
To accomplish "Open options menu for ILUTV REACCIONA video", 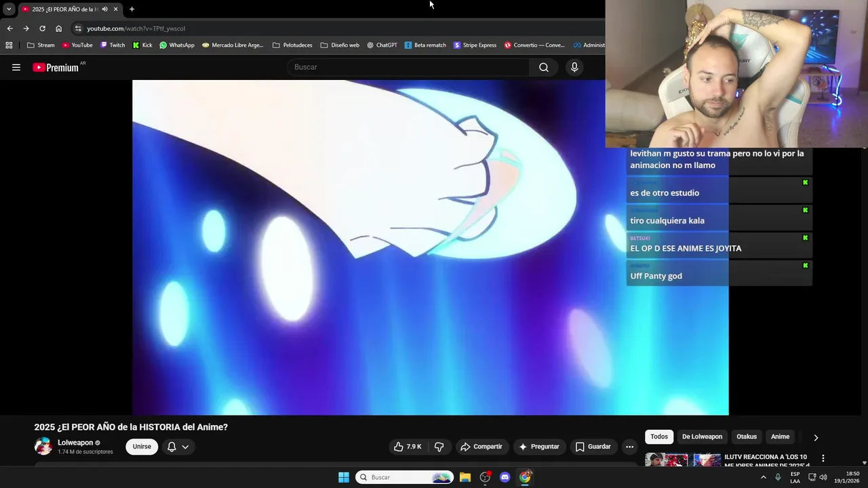I will point(823,458).
